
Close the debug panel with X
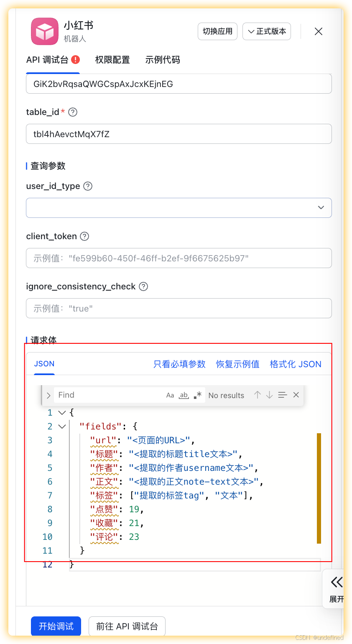319,31
